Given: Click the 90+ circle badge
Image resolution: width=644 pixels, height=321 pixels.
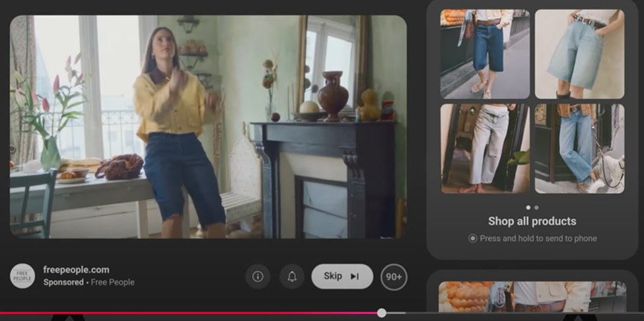Looking at the screenshot, I should pos(394,277).
